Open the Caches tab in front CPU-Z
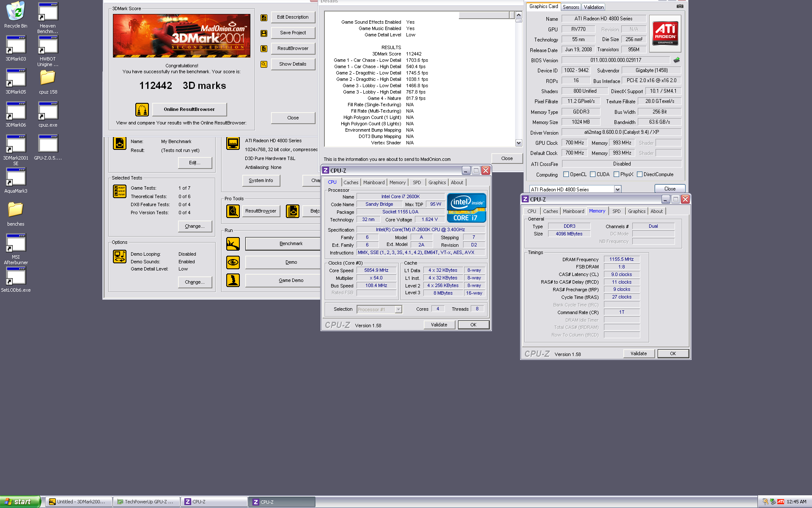The image size is (812, 508). click(x=351, y=182)
